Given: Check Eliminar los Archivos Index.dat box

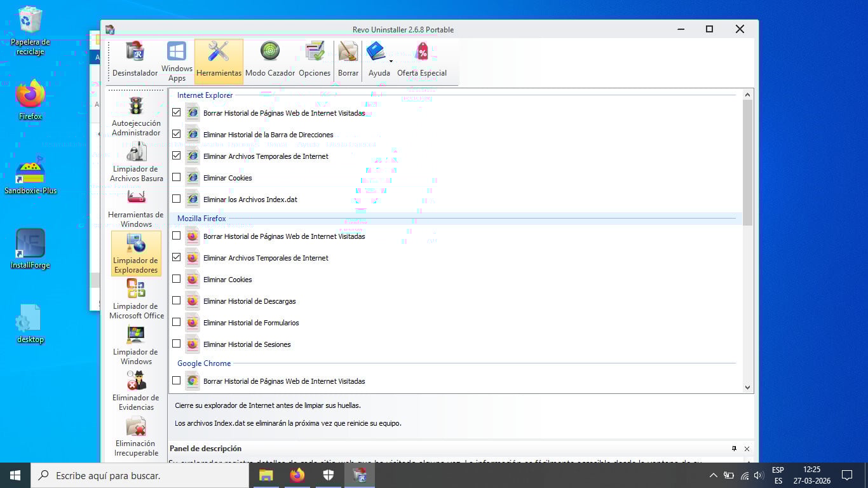Looking at the screenshot, I should click(x=177, y=199).
